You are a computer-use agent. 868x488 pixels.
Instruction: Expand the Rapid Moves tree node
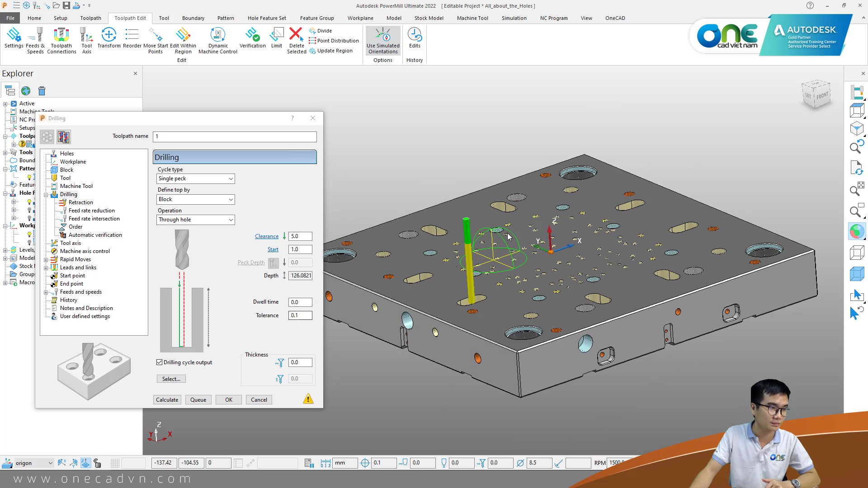[46, 260]
